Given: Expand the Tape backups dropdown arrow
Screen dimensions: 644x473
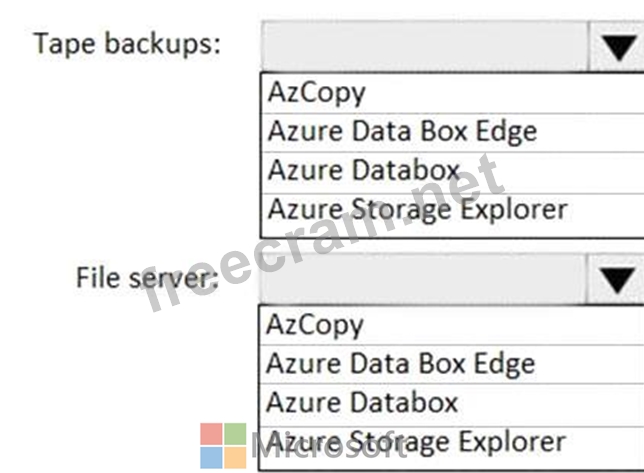Looking at the screenshot, I should point(616,46).
